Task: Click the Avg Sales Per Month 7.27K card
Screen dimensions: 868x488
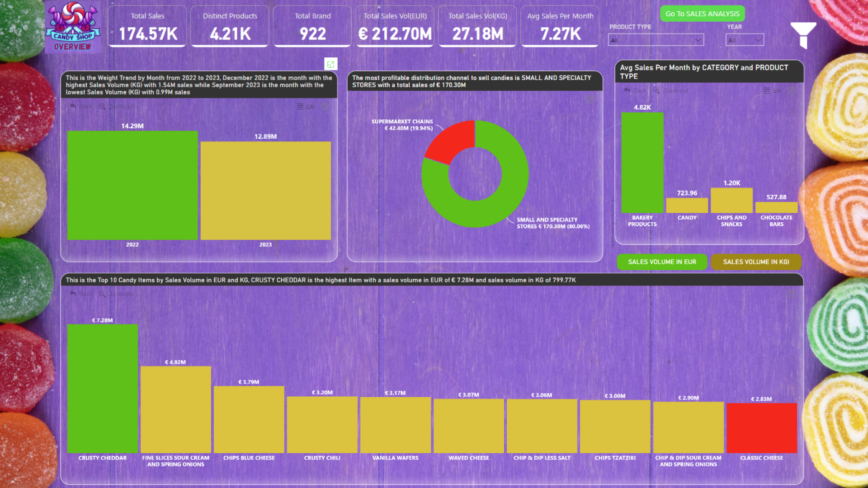Action: click(560, 27)
